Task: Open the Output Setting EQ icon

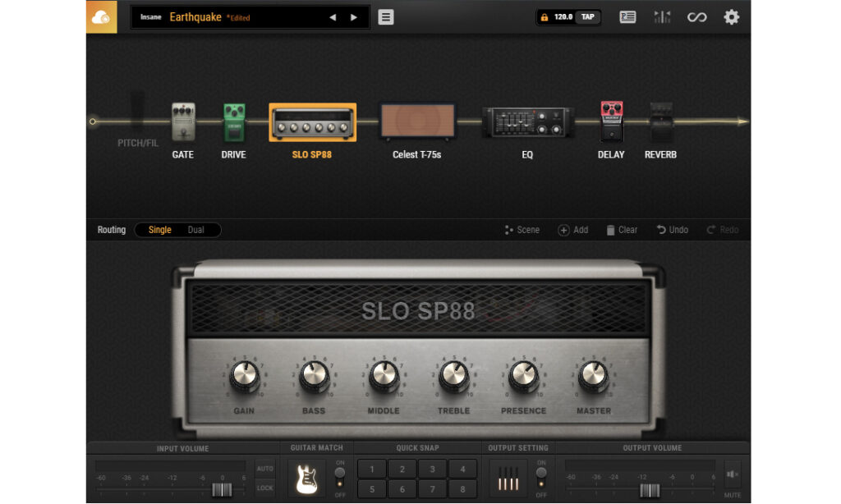Action: click(508, 479)
